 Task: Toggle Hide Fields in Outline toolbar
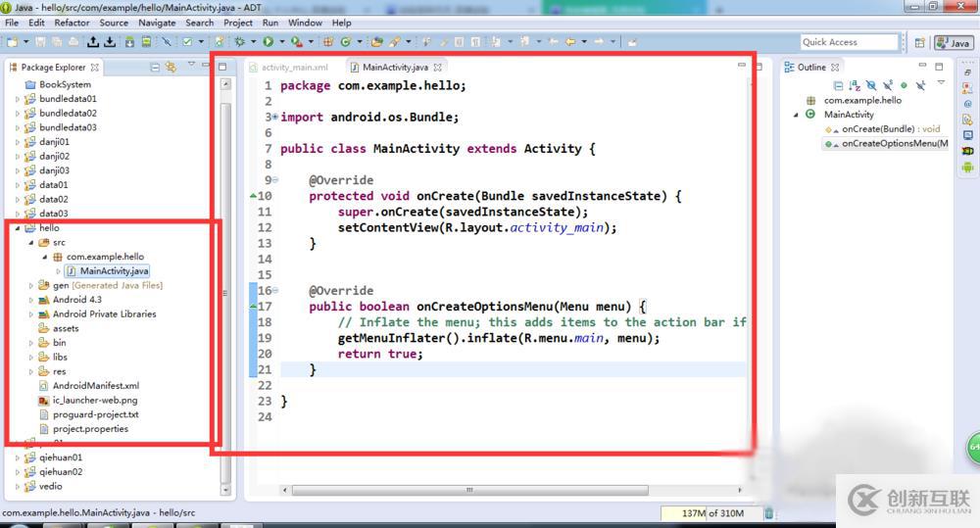click(871, 85)
